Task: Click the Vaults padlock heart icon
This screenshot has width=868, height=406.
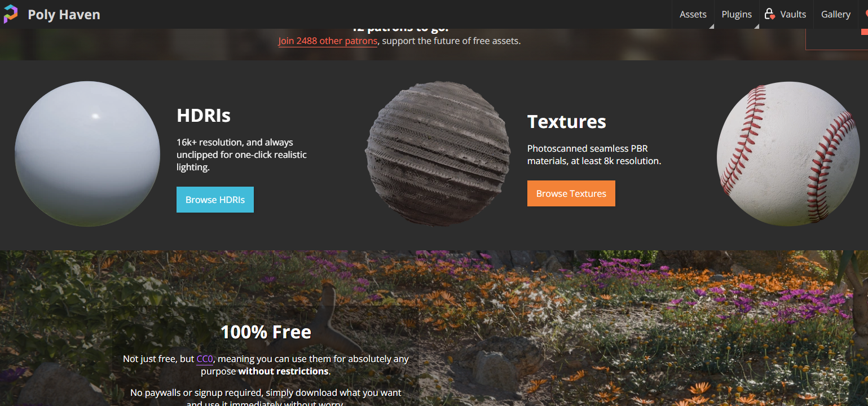Action: coord(769,14)
